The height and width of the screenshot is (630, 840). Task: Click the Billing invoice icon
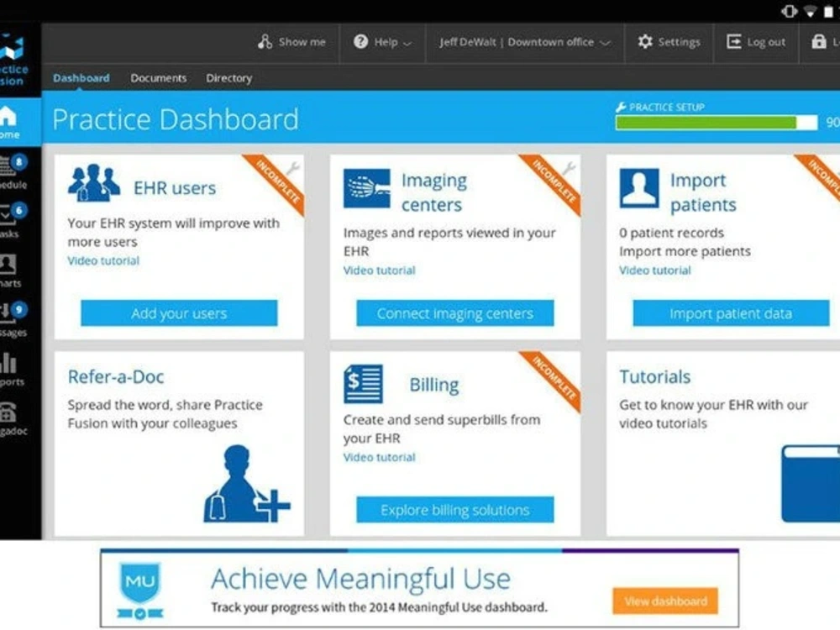tap(363, 384)
